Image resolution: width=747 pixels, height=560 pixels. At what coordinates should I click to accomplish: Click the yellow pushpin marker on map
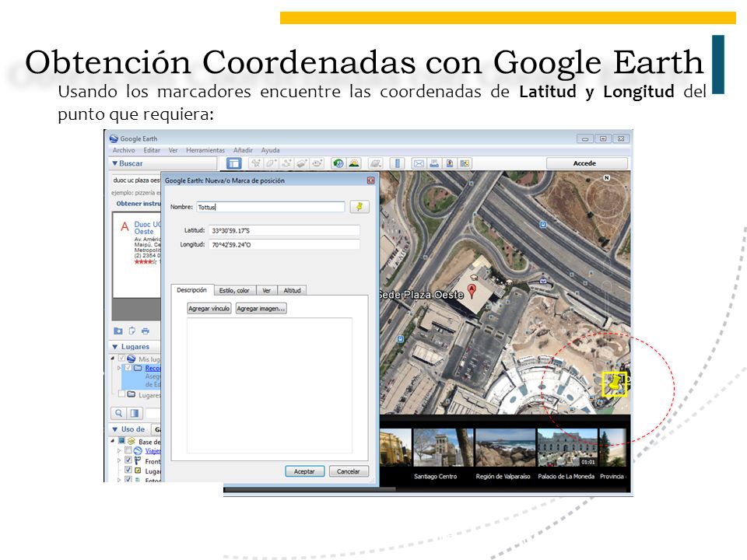coord(615,383)
